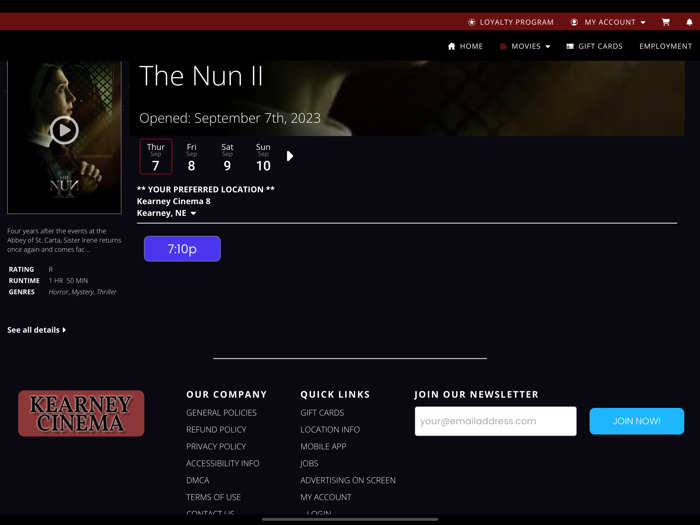Open Jobs link in footer
The image size is (700, 525).
click(309, 464)
